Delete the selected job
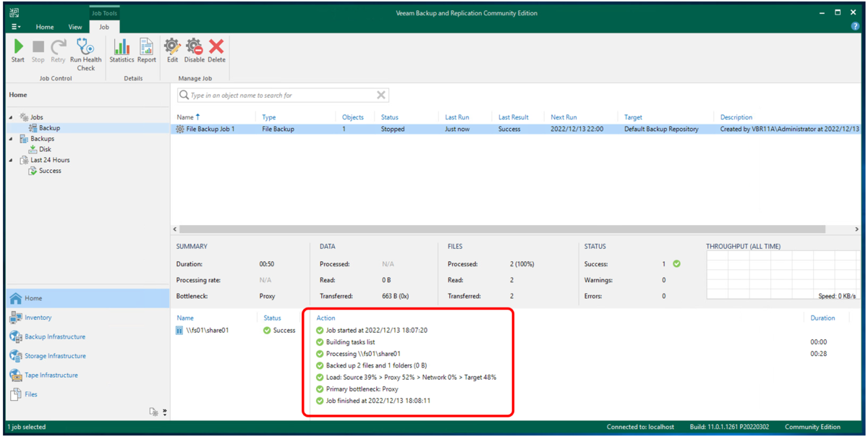 pos(216,51)
